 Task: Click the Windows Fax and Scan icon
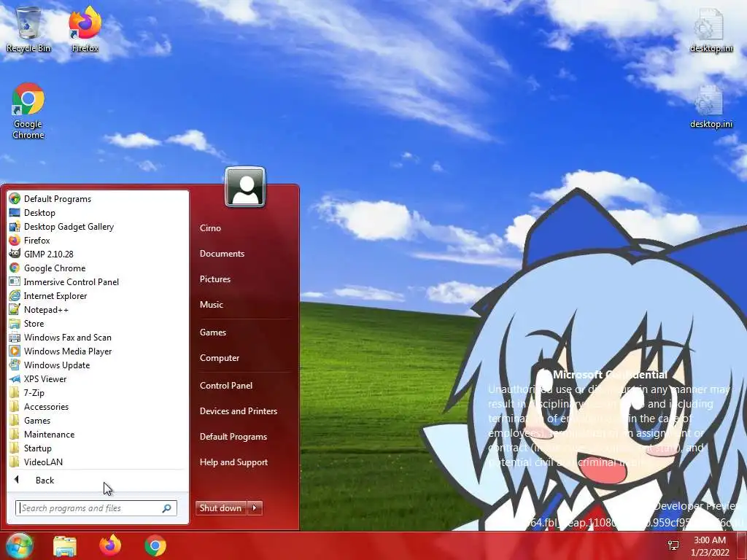15,337
